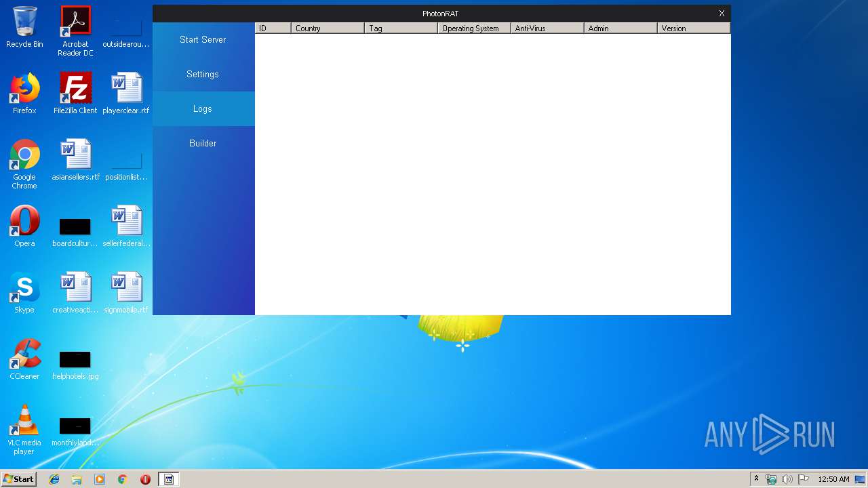This screenshot has height=488, width=868.
Task: Select Acrobat Reader DC desktop icon
Action: click(x=75, y=31)
